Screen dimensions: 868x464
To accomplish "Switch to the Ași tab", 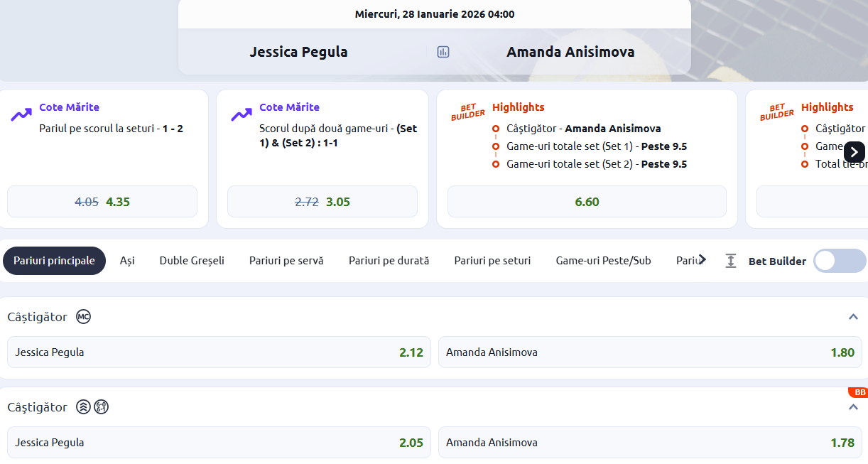I will coord(127,261).
